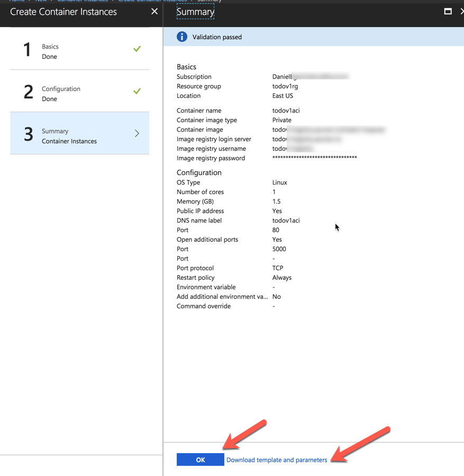Select the East US location value
The image size is (464, 476).
point(283,96)
